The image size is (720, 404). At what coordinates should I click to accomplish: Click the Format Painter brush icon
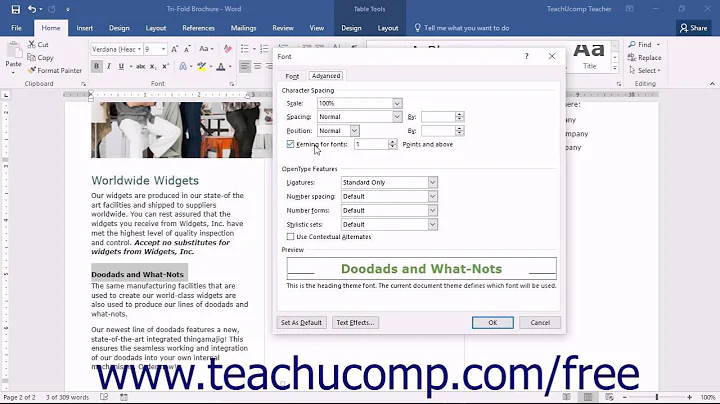pos(32,70)
